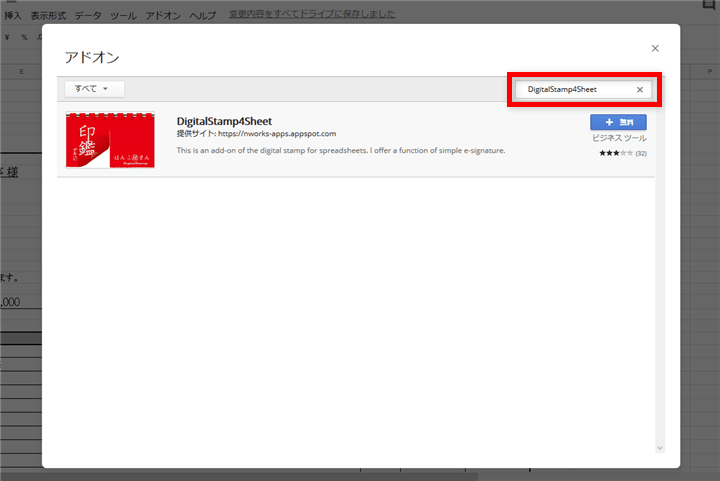
Task: Click the DigitalStamp4Sheet red stamp thumbnail
Action: pos(109,140)
